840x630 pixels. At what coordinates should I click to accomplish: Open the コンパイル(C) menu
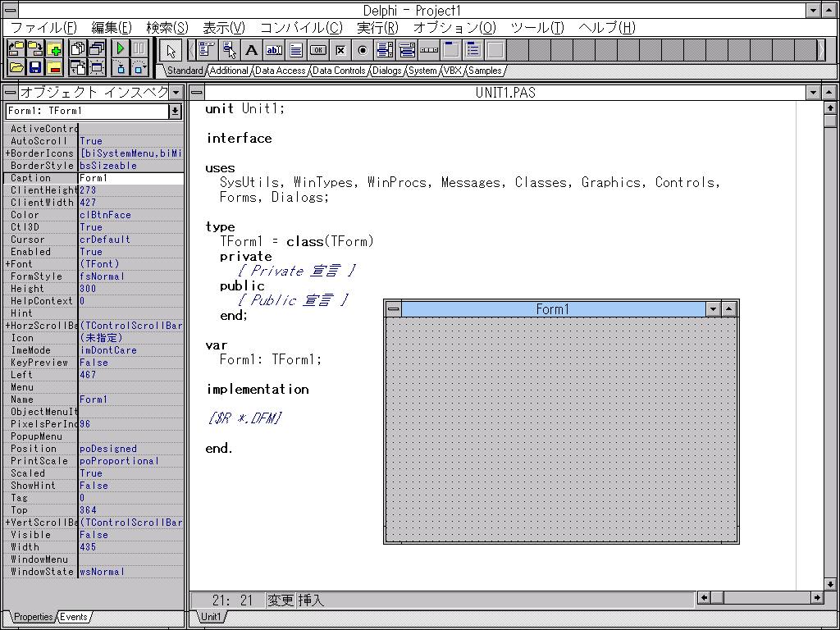point(301,28)
